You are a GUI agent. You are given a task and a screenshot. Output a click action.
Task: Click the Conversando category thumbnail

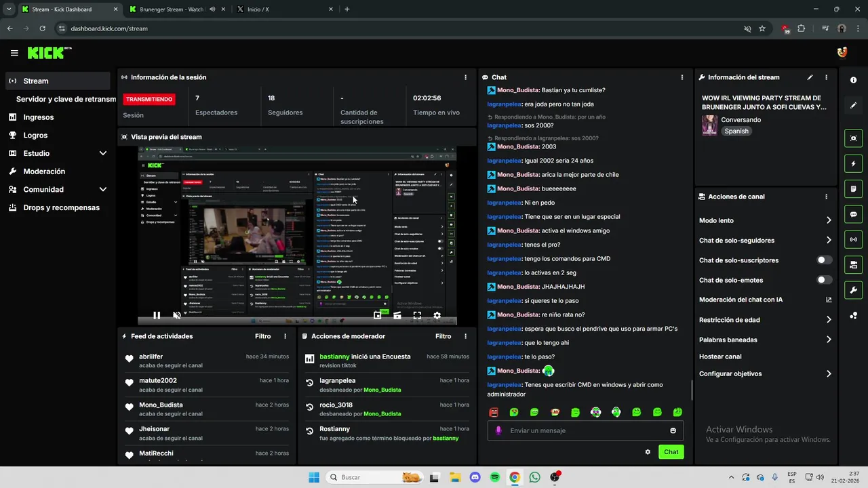709,125
